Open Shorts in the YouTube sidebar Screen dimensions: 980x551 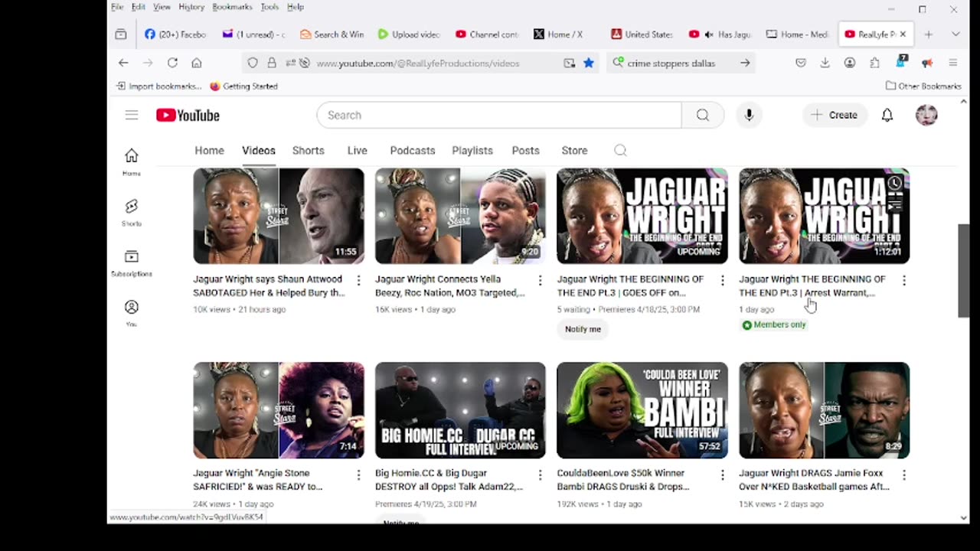click(132, 212)
